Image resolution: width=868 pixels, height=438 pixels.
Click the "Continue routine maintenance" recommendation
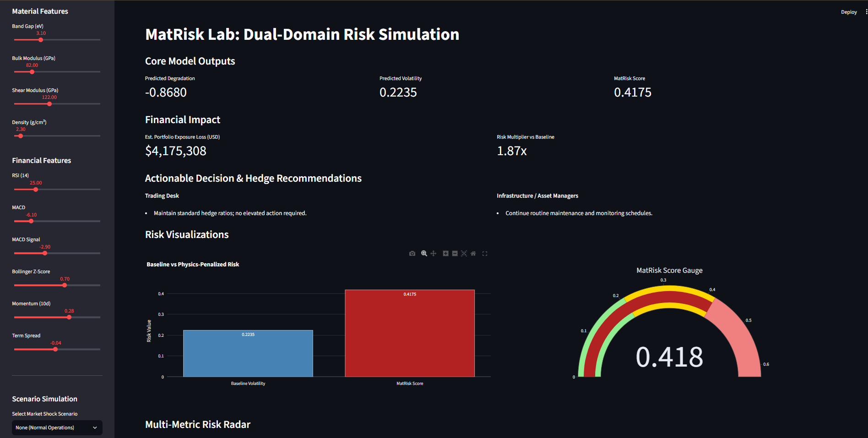tap(579, 213)
